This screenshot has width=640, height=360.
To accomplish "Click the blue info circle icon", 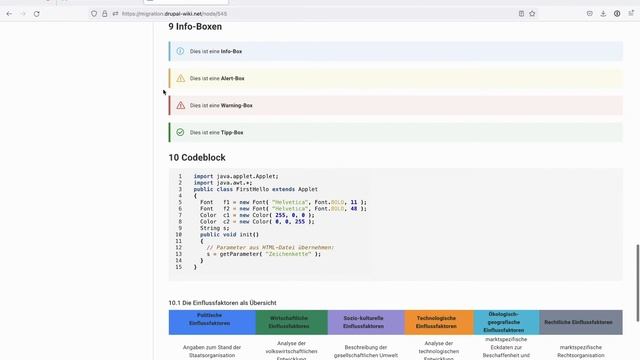I will (x=180, y=51).
